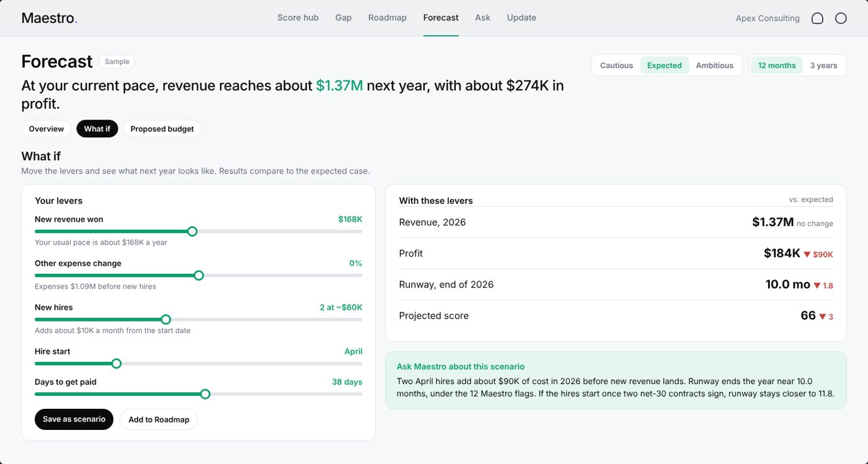This screenshot has height=464, width=868.
Task: Click the red $90K profit decrease indicator
Action: coord(818,254)
